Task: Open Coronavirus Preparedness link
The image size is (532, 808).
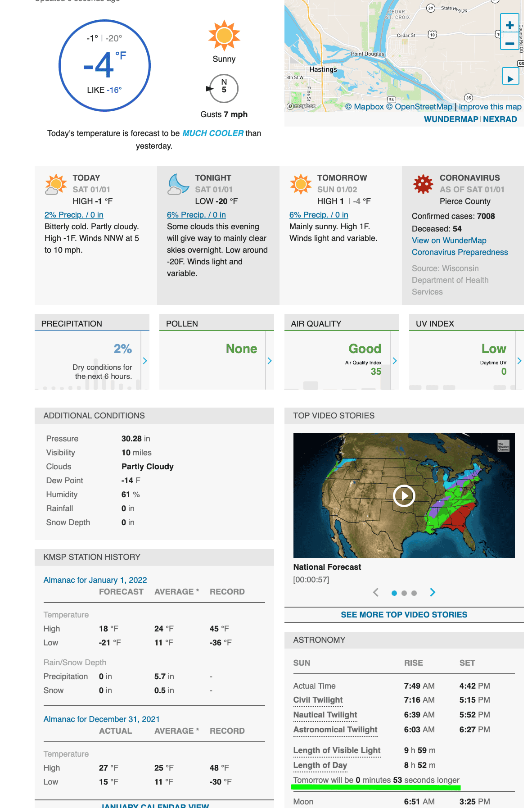Action: click(460, 252)
